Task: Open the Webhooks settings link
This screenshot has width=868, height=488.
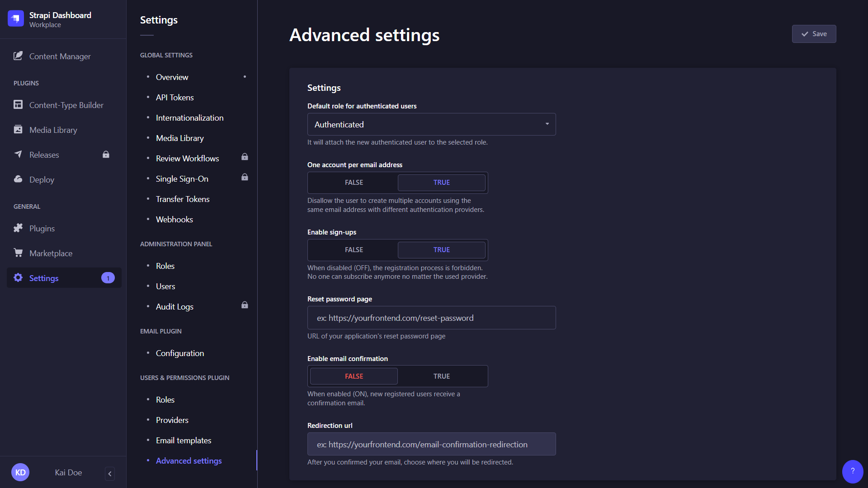Action: coord(175,219)
